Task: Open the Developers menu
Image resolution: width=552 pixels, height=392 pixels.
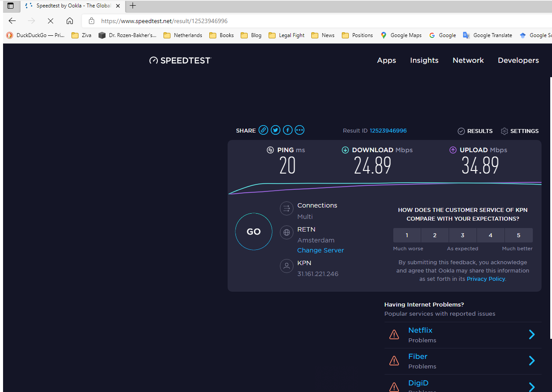Action: (x=518, y=60)
